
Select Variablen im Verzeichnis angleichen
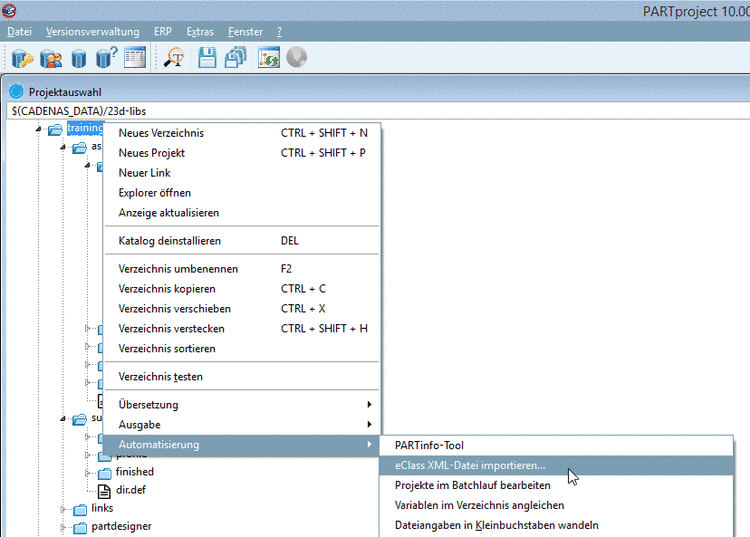(556, 505)
